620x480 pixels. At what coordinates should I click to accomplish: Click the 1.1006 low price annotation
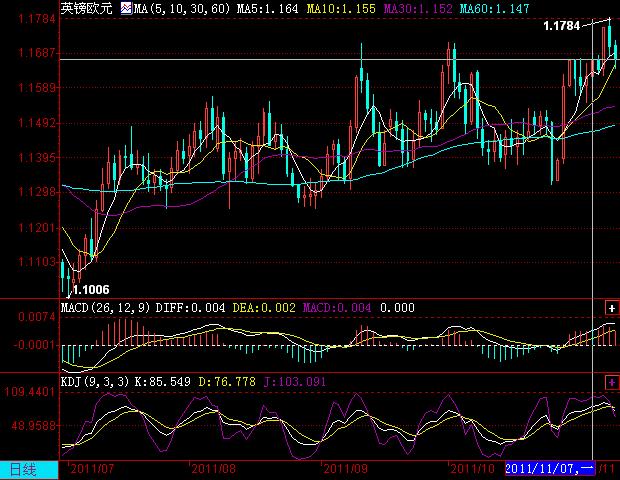(91, 290)
